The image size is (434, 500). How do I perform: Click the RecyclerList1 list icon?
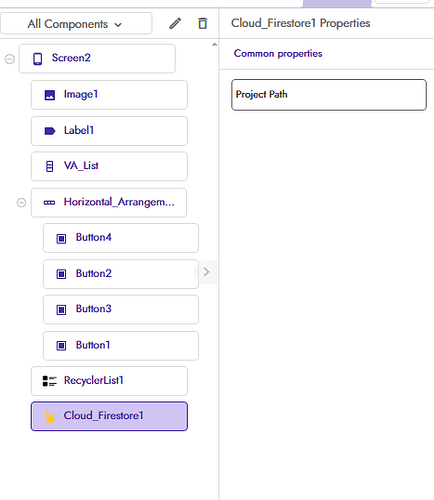(x=50, y=381)
